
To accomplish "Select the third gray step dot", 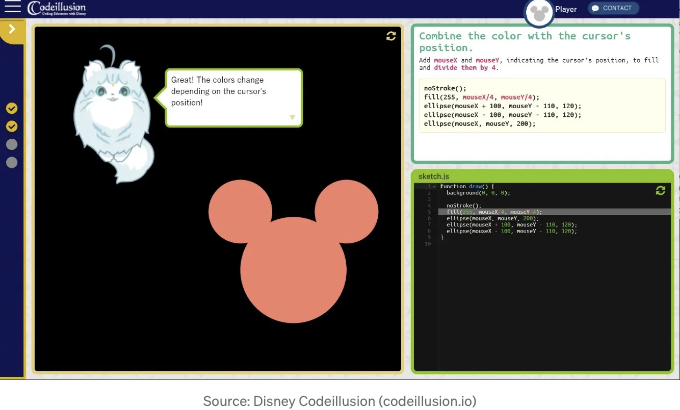I will 12,144.
